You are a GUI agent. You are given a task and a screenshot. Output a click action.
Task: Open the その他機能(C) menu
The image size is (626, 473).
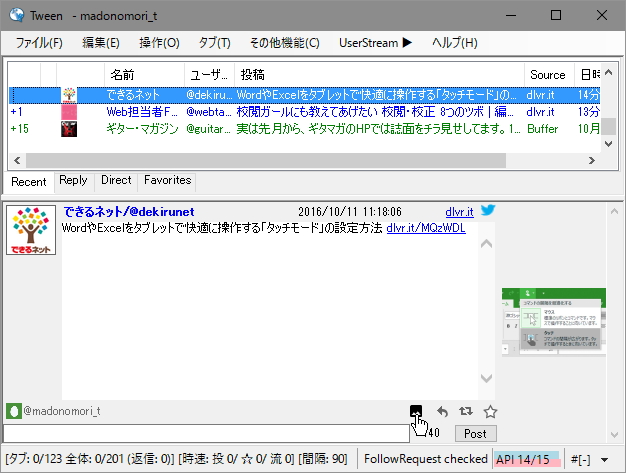click(x=285, y=43)
